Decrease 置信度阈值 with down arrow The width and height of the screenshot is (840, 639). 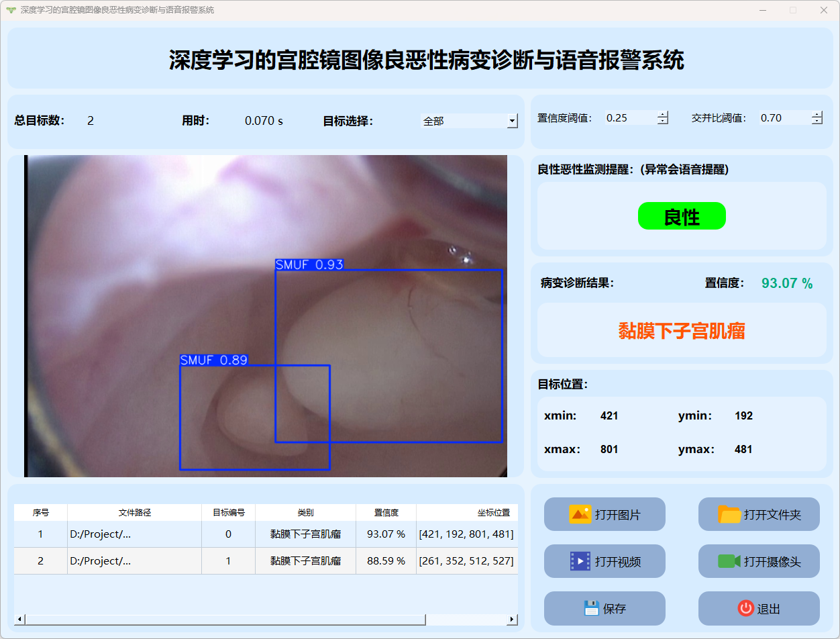663,121
